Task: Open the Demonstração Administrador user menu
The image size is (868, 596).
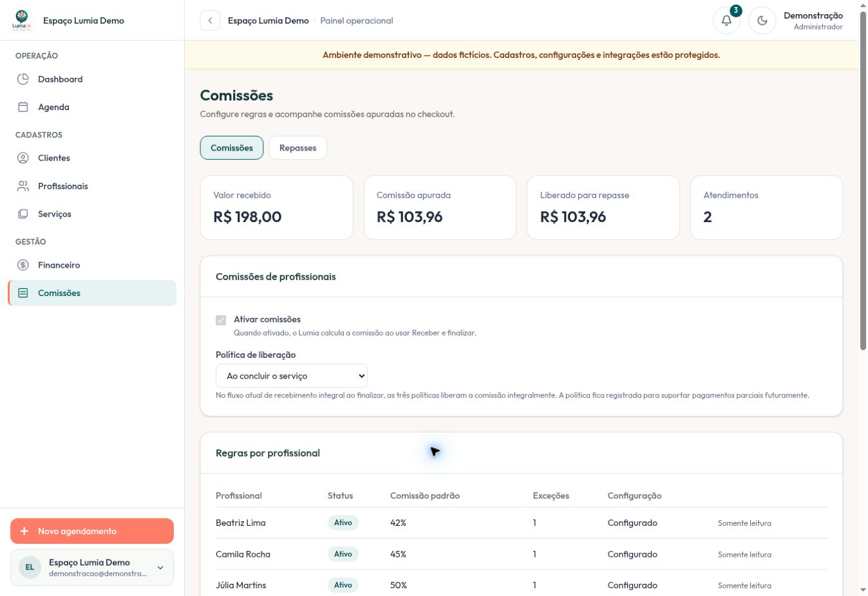Action: point(813,21)
